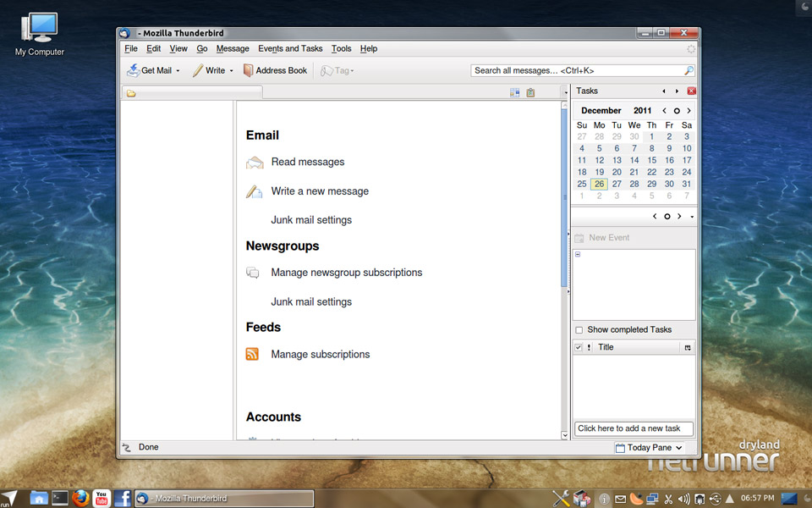Click the Write a new message pencil icon
The height and width of the screenshot is (508, 812).
pyautogui.click(x=254, y=191)
